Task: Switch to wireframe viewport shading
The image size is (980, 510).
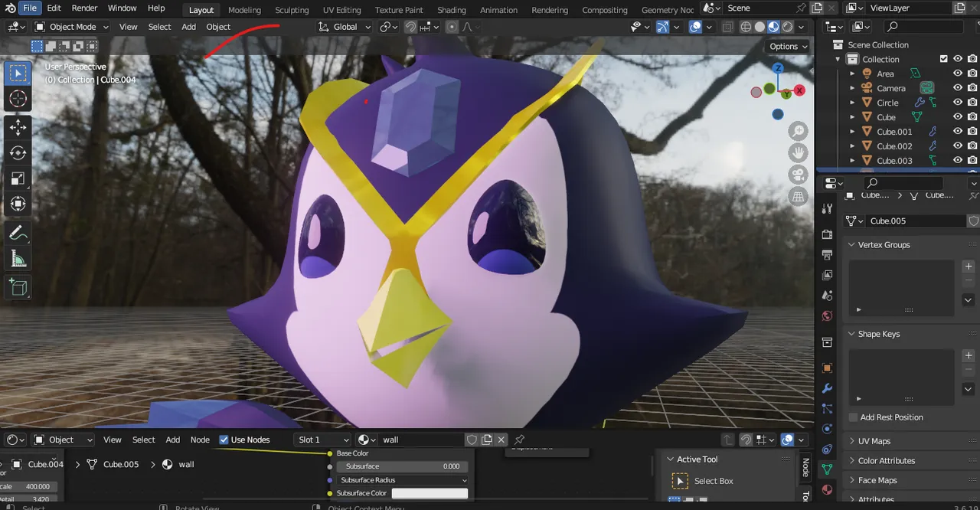Action: click(746, 27)
